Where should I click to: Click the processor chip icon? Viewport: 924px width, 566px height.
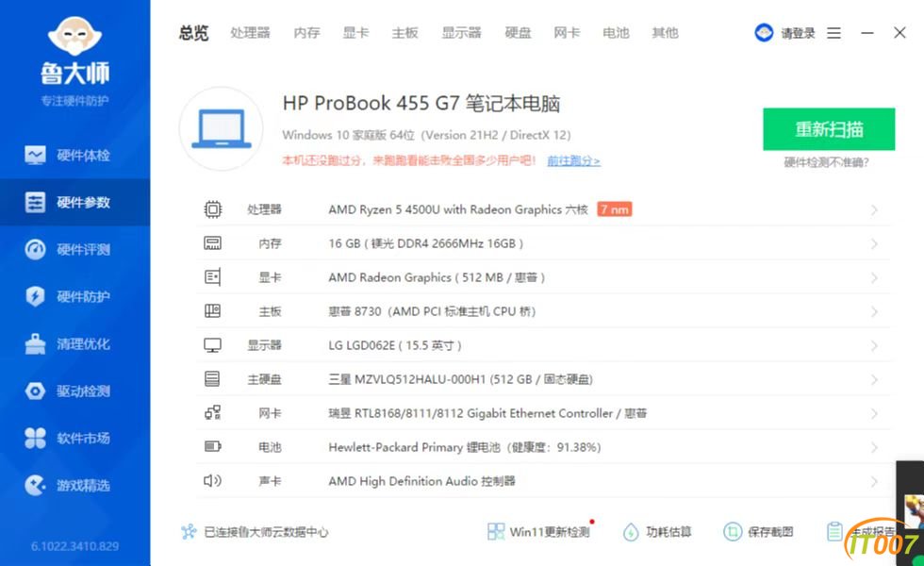pos(213,209)
